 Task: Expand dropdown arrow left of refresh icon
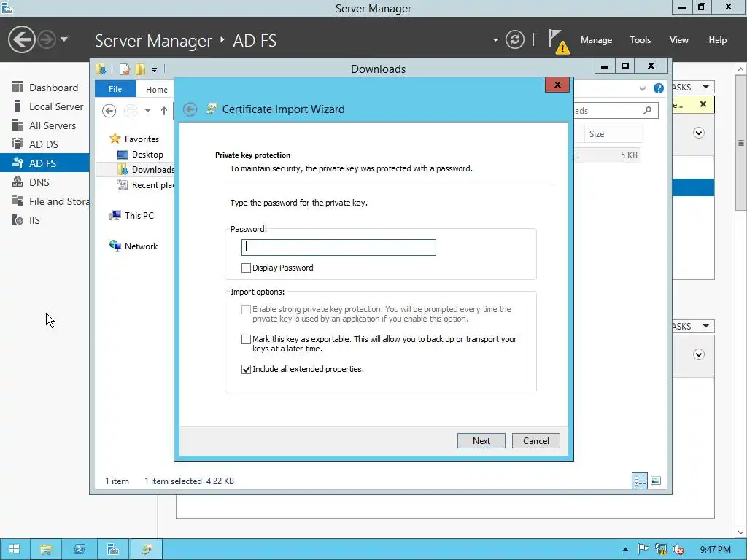(x=495, y=40)
